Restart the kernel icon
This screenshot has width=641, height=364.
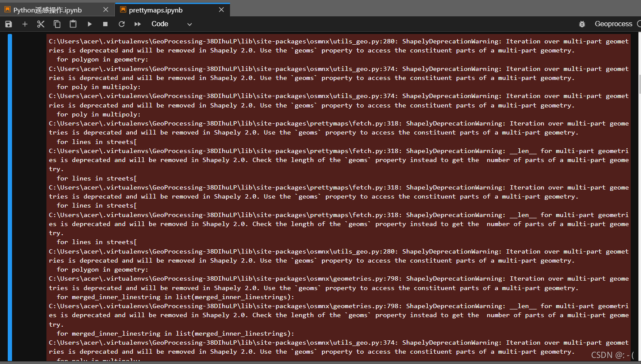[x=122, y=24]
